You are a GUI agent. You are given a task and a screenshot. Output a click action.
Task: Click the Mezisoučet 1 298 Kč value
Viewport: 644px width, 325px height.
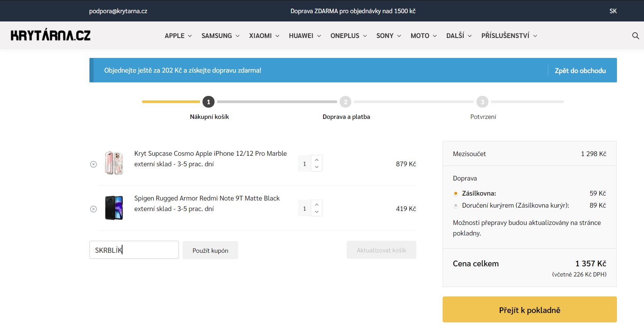click(594, 154)
